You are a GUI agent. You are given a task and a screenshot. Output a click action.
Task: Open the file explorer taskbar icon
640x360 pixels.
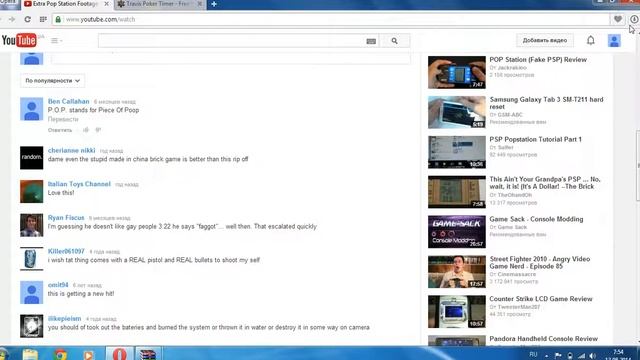[x=30, y=354]
